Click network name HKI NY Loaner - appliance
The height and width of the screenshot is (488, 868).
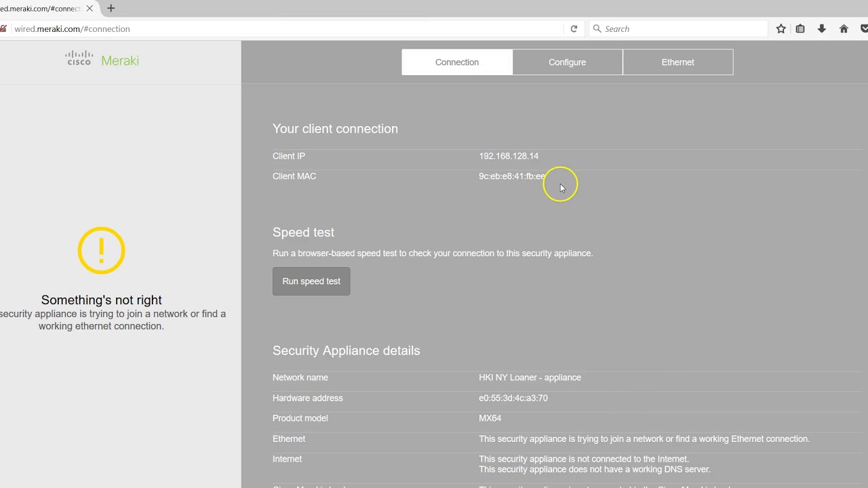click(x=530, y=378)
